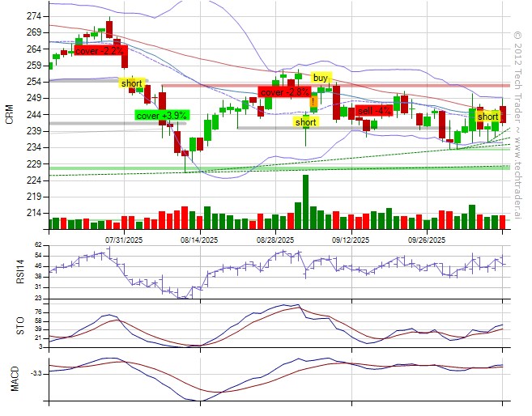Click the orange exclamation mark alert marker
The image size is (532, 416).
[313, 102]
